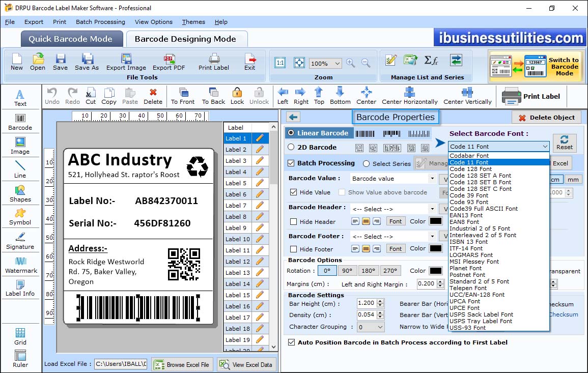The image size is (588, 373).
Task: Toggle the Grid tool
Action: pos(20,337)
